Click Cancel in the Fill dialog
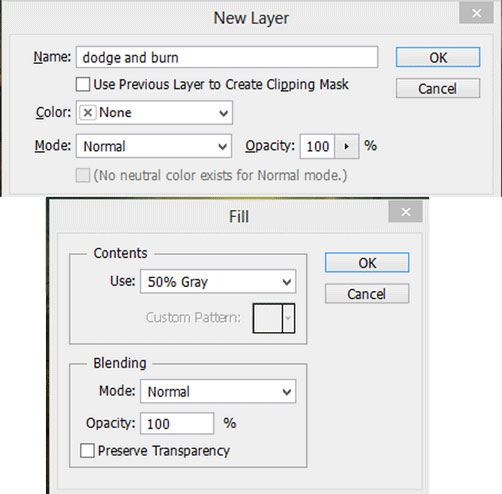 [x=367, y=294]
